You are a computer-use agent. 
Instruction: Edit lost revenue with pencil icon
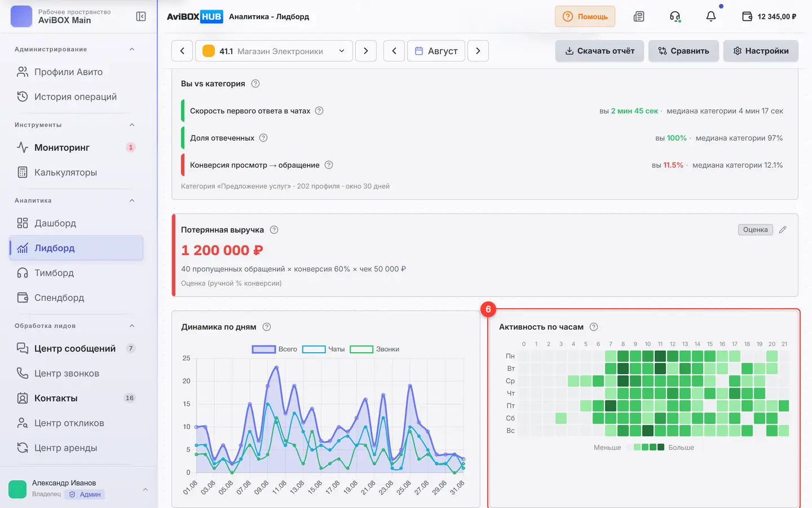pos(783,230)
